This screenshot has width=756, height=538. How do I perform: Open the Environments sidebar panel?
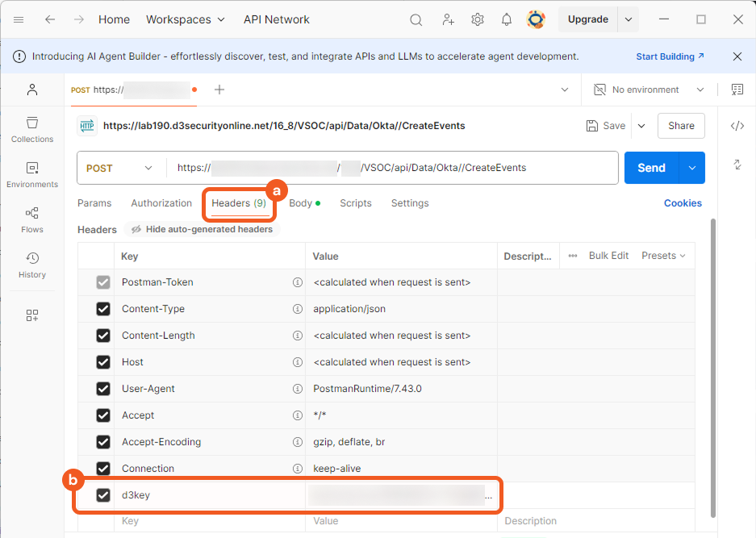coord(32,174)
